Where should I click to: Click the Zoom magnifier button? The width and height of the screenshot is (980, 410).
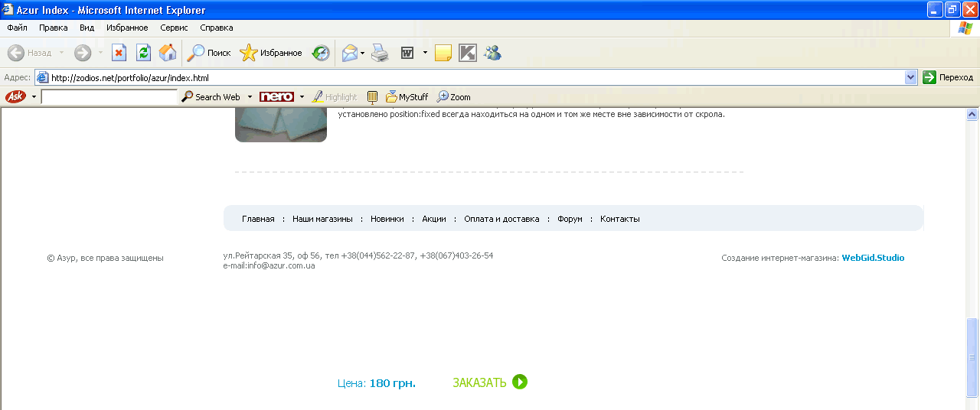point(453,97)
